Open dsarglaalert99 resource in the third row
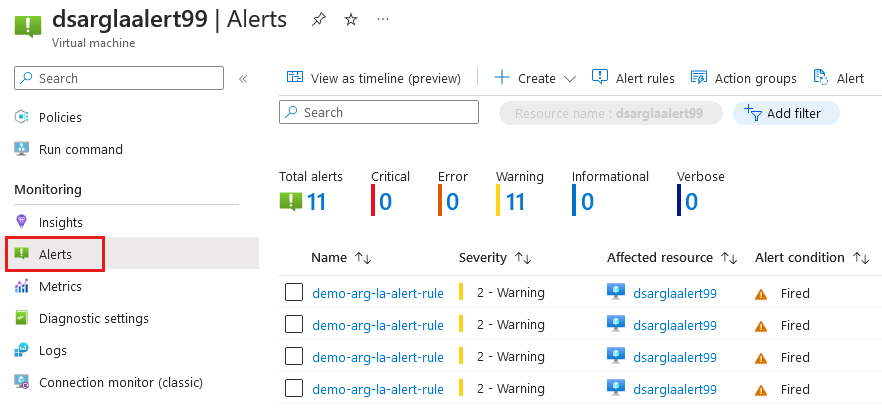Viewport: 882px width, 410px height. point(674,358)
